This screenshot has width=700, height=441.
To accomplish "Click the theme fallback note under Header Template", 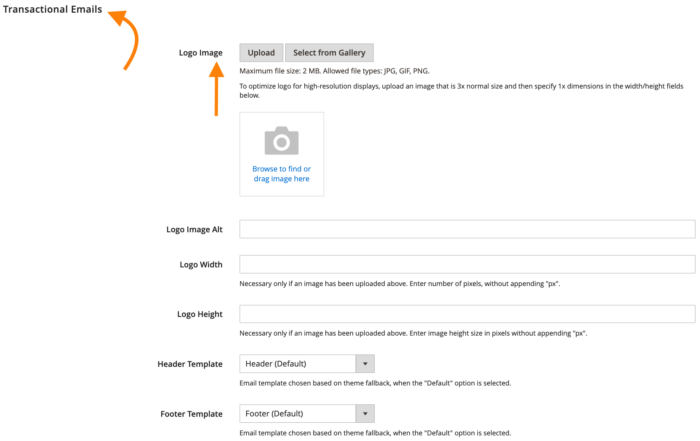I will [x=375, y=383].
